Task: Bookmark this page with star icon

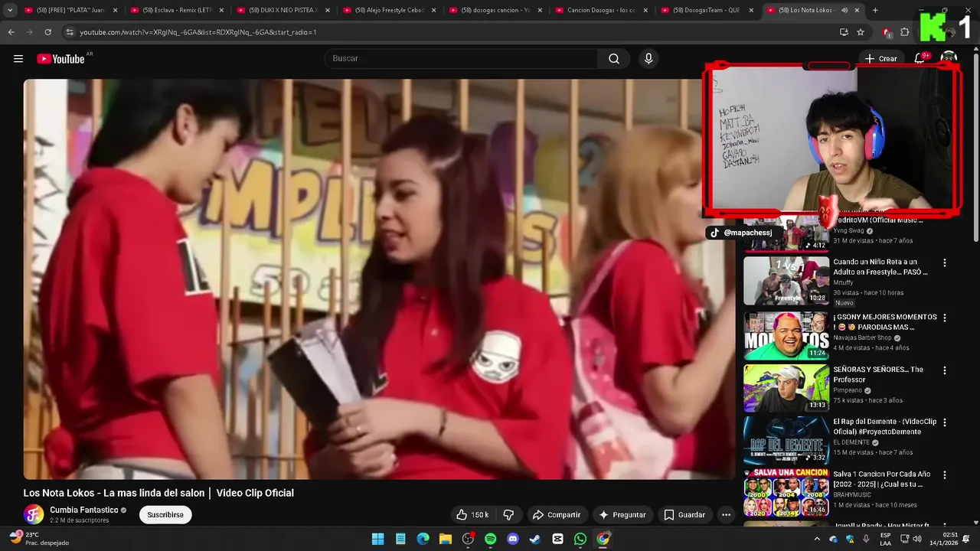Action: coord(861,32)
